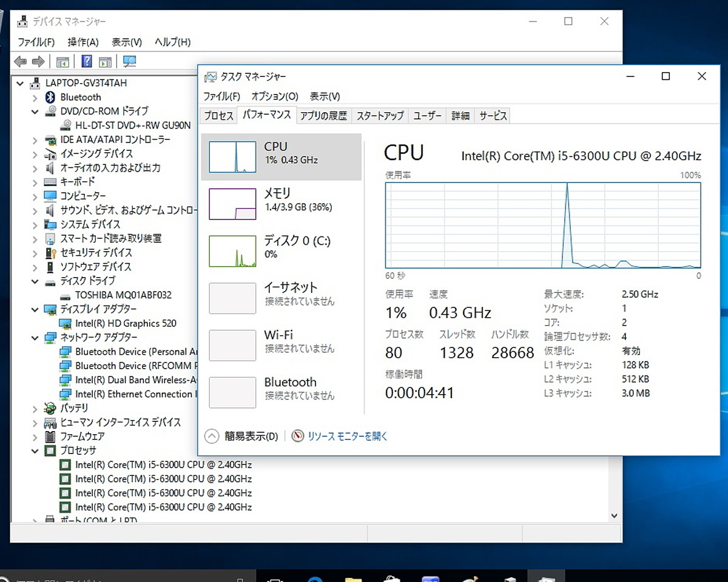The width and height of the screenshot is (728, 582).
Task: Select ディスク 0 (C:) in performance sidebar
Action: [281, 251]
